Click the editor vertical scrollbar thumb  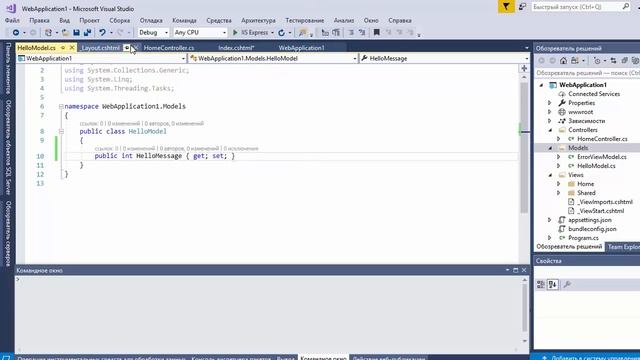pos(524,147)
